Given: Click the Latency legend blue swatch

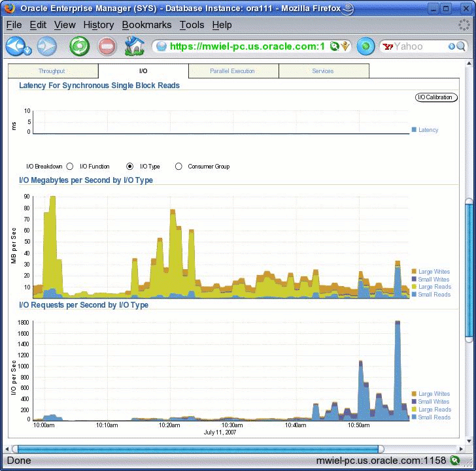Looking at the screenshot, I should pyautogui.click(x=414, y=129).
